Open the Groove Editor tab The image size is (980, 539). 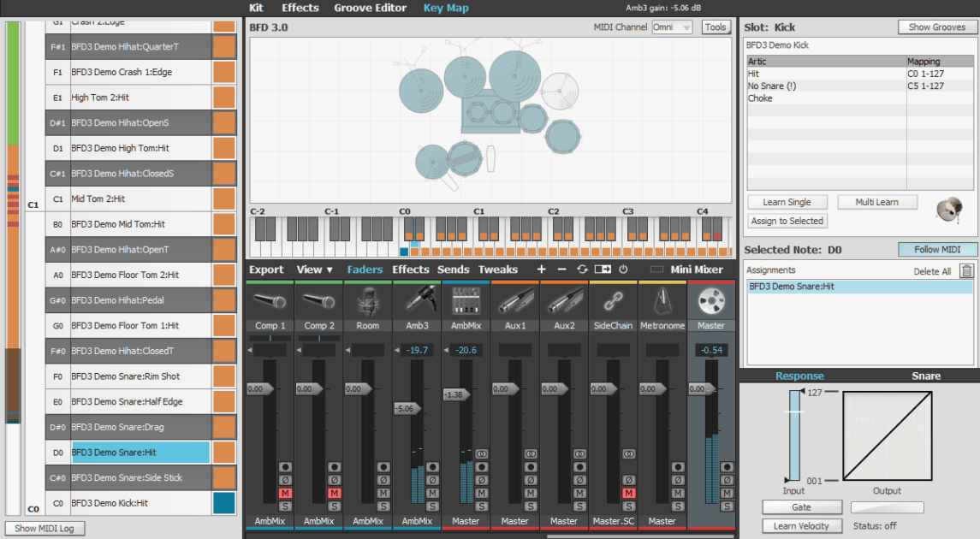370,8
